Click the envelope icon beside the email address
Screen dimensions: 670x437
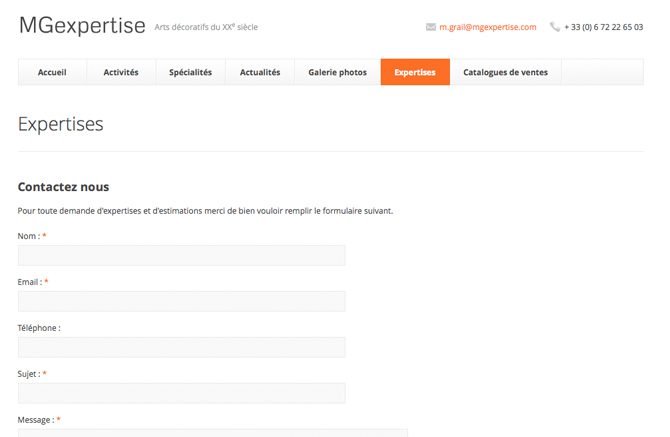[431, 28]
